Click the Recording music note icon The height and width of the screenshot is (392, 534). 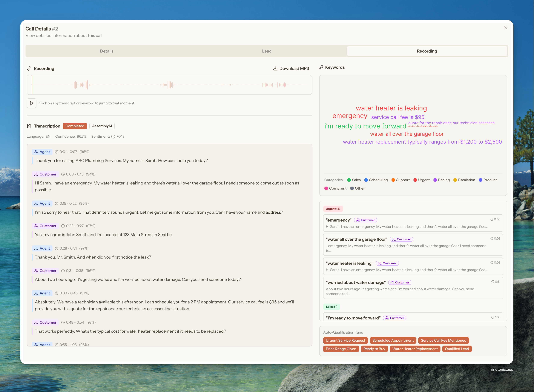click(29, 69)
